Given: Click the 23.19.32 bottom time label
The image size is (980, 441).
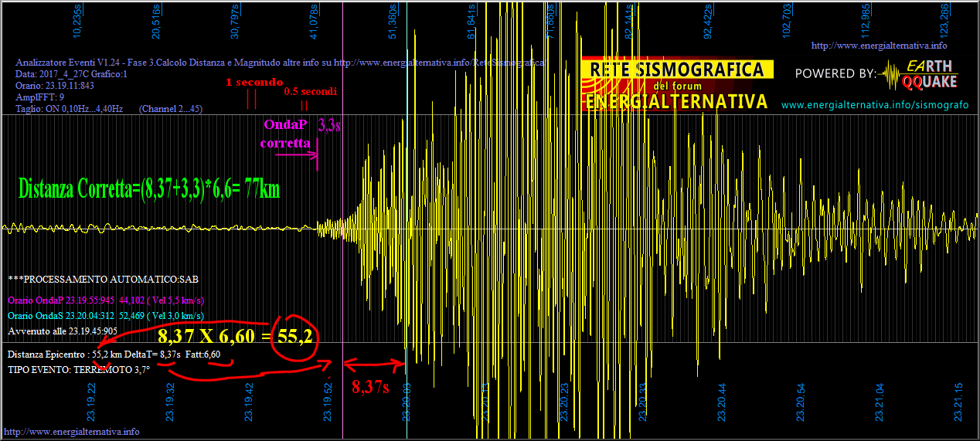Looking at the screenshot, I should pos(171,401).
